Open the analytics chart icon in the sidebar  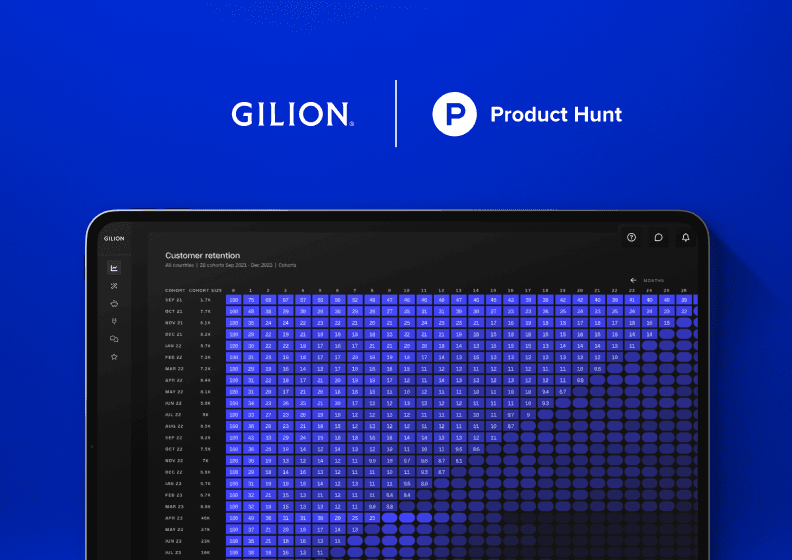click(114, 268)
